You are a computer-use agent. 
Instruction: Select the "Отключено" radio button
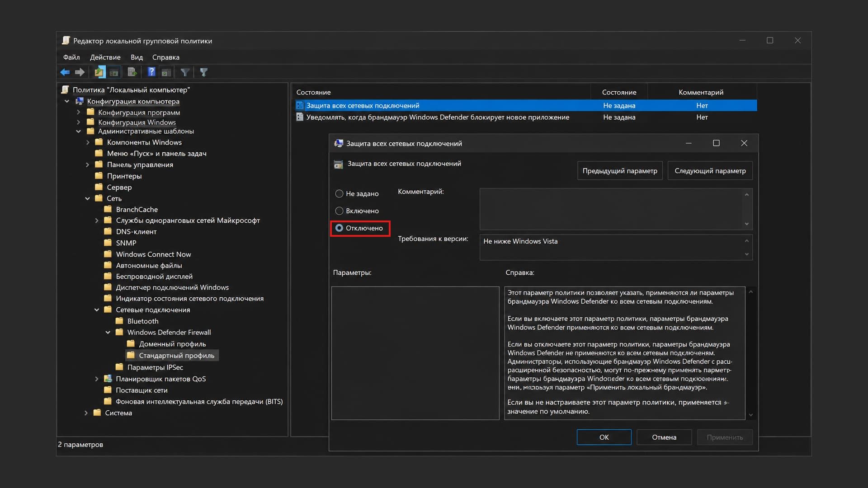339,228
